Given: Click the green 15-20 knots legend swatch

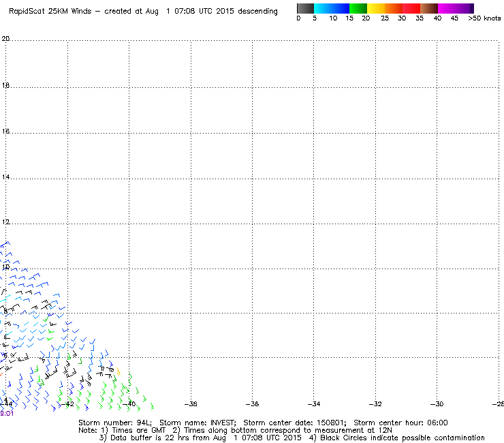Looking at the screenshot, I should click(x=358, y=8).
